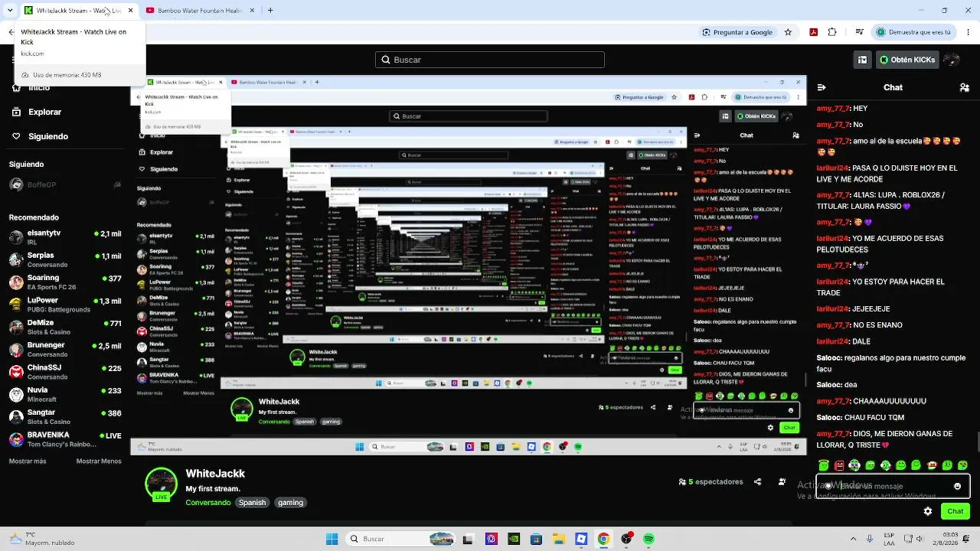
Task: Open ChinaSSJ's avatar in the sidebar
Action: [x=16, y=372]
